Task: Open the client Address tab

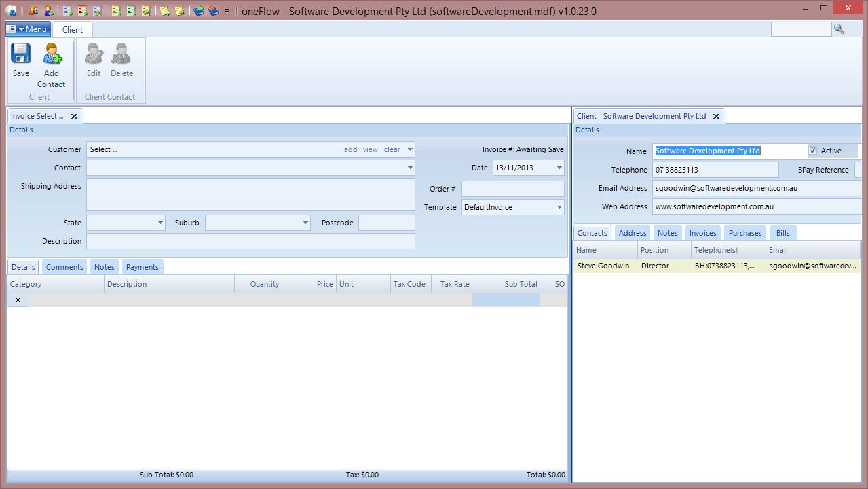Action: [x=633, y=233]
